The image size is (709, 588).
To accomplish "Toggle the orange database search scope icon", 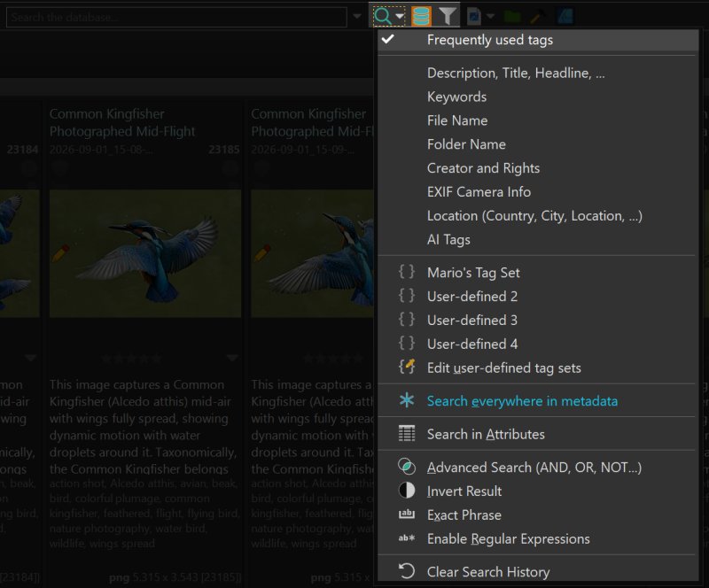I will click(x=421, y=16).
